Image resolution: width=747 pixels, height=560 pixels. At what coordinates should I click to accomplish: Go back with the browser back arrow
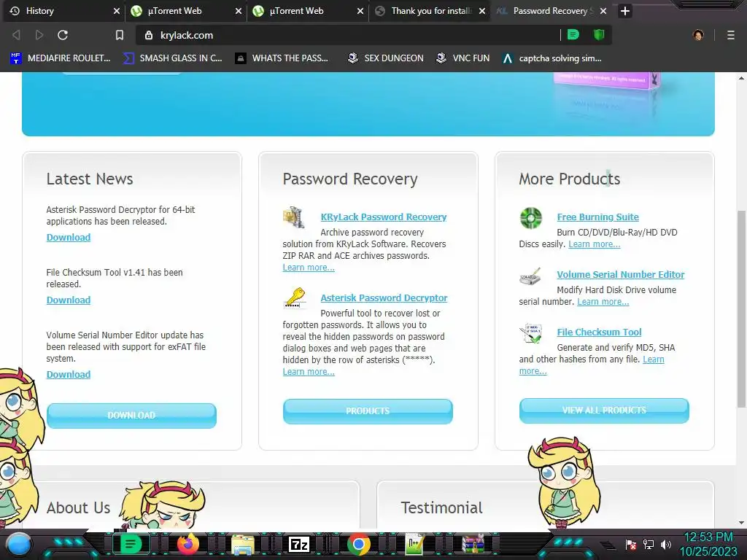[16, 35]
